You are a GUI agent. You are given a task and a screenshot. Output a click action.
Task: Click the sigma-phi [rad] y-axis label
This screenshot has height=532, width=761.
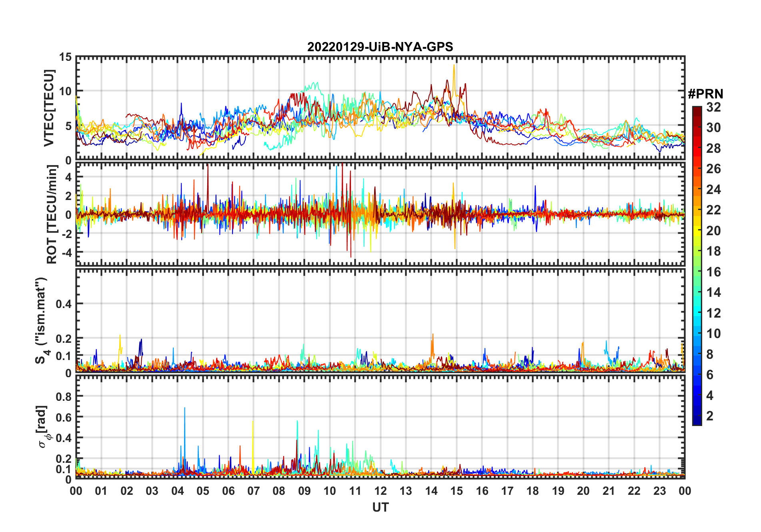pos(44,427)
